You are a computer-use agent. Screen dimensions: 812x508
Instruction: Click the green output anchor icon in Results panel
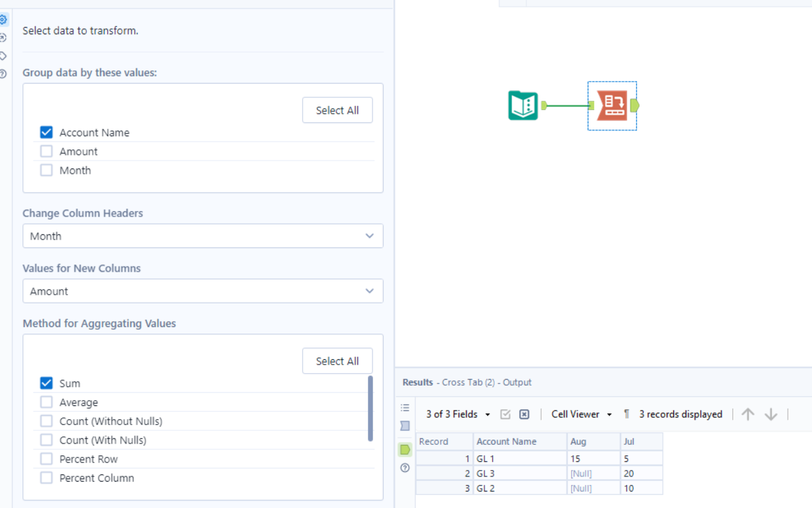(405, 449)
